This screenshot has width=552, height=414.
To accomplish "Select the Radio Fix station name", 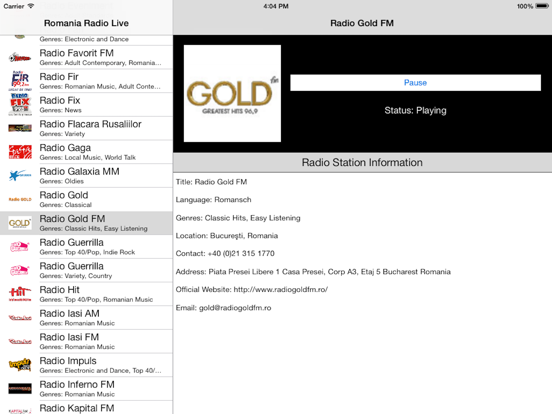I will [x=60, y=100].
